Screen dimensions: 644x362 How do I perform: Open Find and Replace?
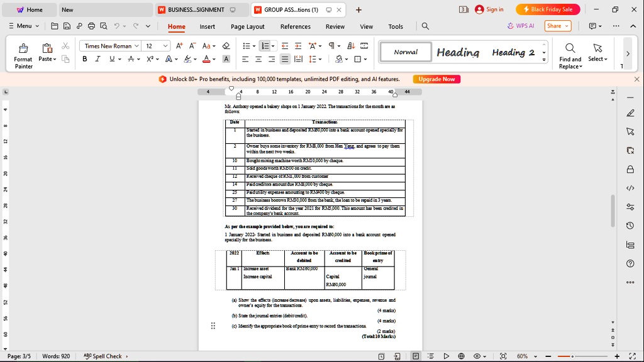(570, 53)
